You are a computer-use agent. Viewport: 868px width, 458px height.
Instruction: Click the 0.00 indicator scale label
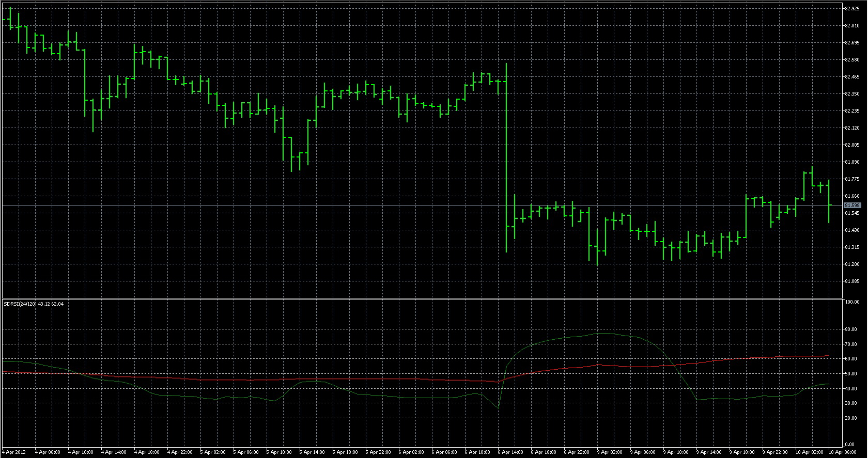pos(850,445)
